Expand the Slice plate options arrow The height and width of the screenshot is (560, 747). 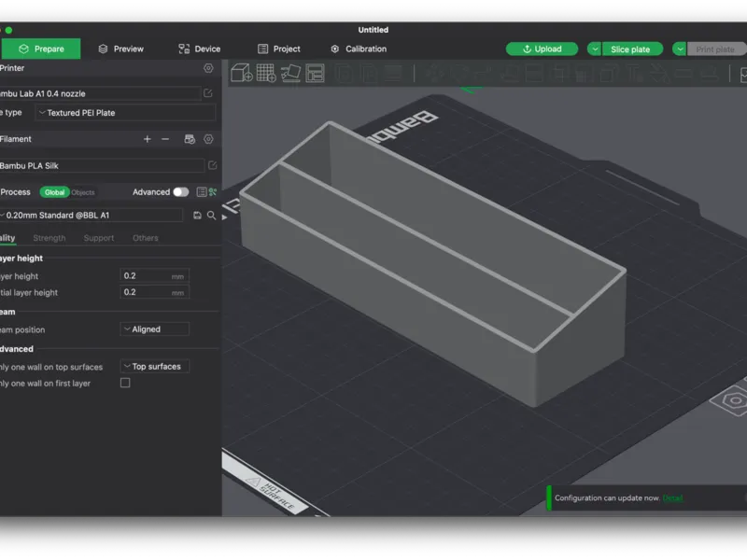(595, 49)
